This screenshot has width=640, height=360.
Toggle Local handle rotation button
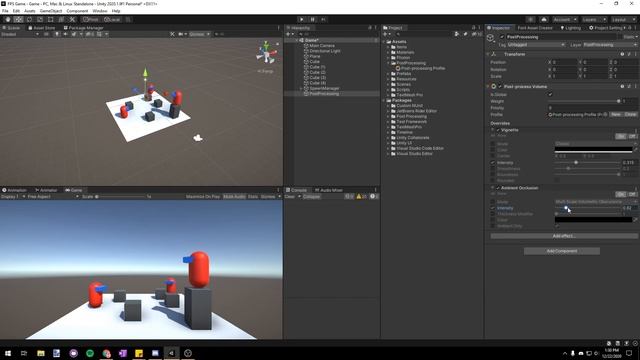pos(112,19)
